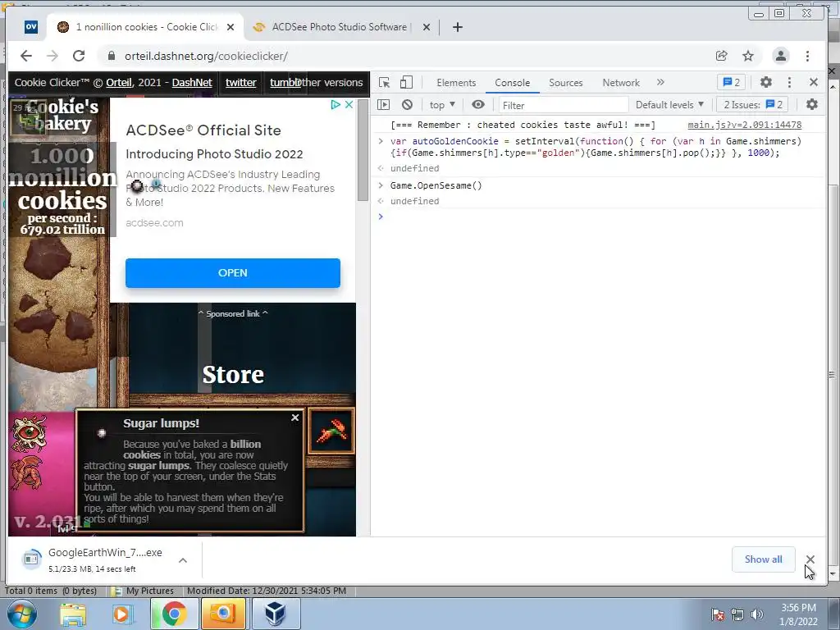Open Windows Explorer from taskbar
This screenshot has width=840, height=630.
point(73,614)
